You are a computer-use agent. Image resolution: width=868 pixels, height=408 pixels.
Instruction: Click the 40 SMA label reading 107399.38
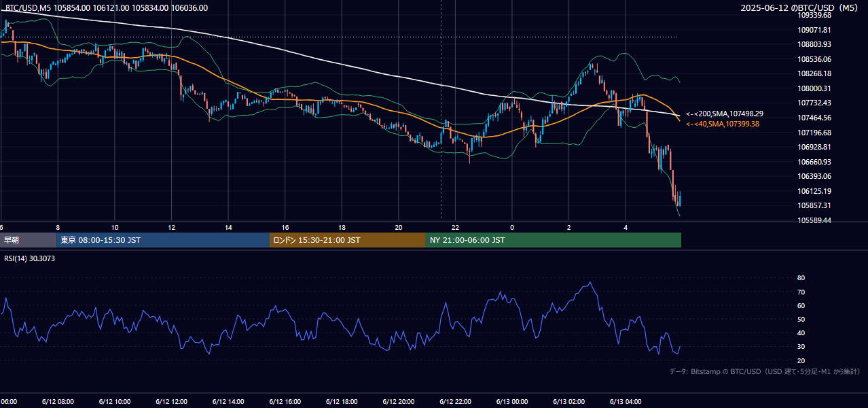tap(723, 124)
